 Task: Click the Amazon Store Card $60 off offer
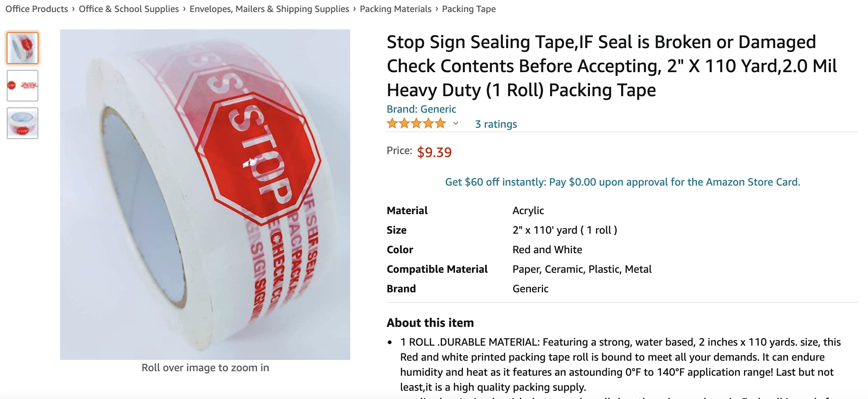pos(623,182)
